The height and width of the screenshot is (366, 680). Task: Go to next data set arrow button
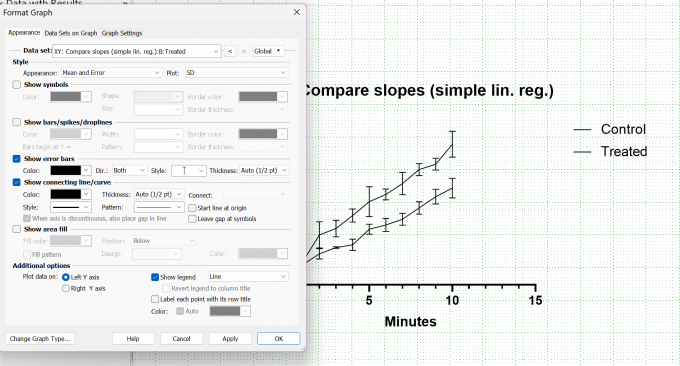pos(244,51)
